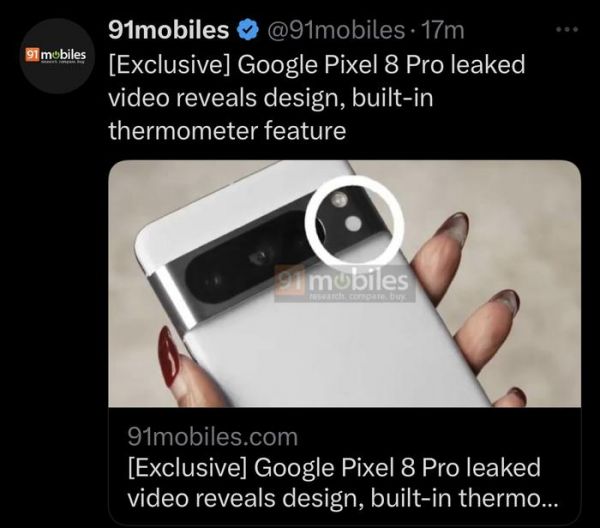
Task: Click the red-painted thumbnail in the photo
Action: coord(169,357)
